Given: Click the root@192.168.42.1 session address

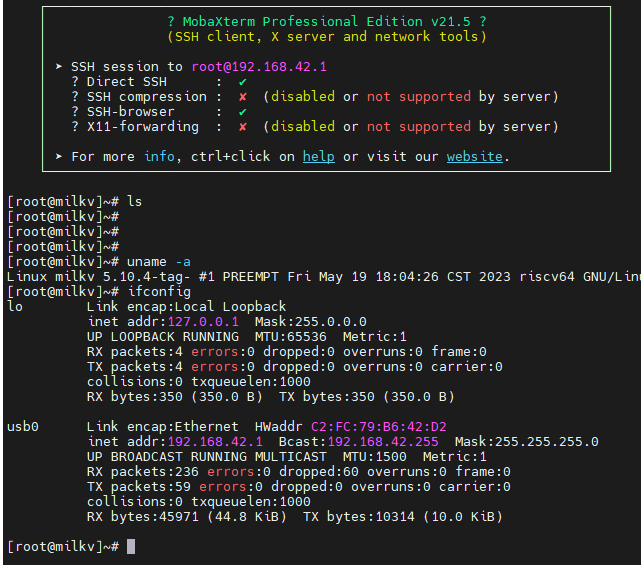Looking at the screenshot, I should click(x=259, y=67).
